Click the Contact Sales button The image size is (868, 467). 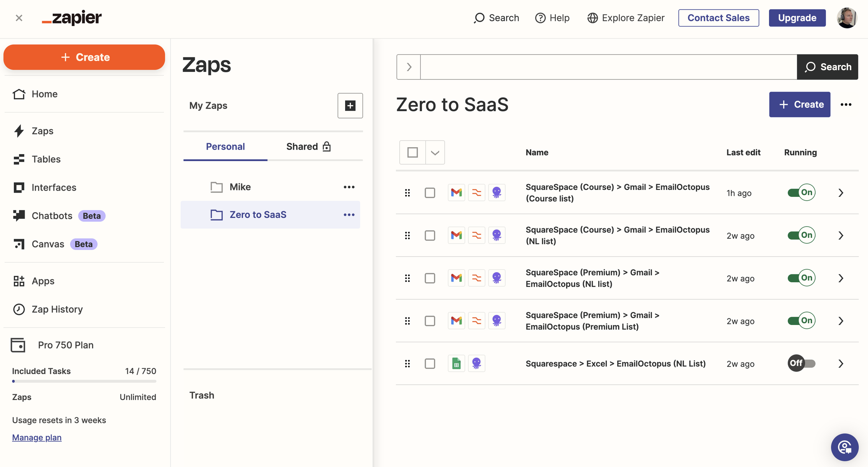coord(718,18)
